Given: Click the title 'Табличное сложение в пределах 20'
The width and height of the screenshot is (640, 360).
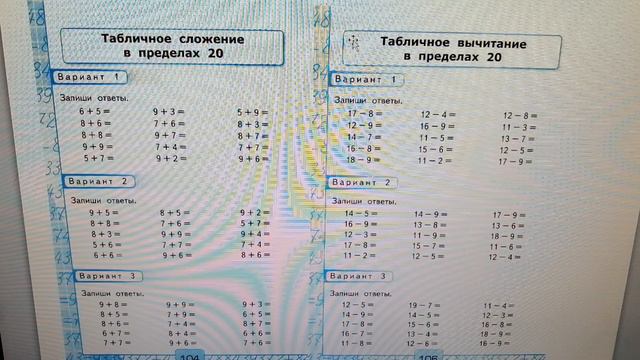Looking at the screenshot, I should [172, 46].
